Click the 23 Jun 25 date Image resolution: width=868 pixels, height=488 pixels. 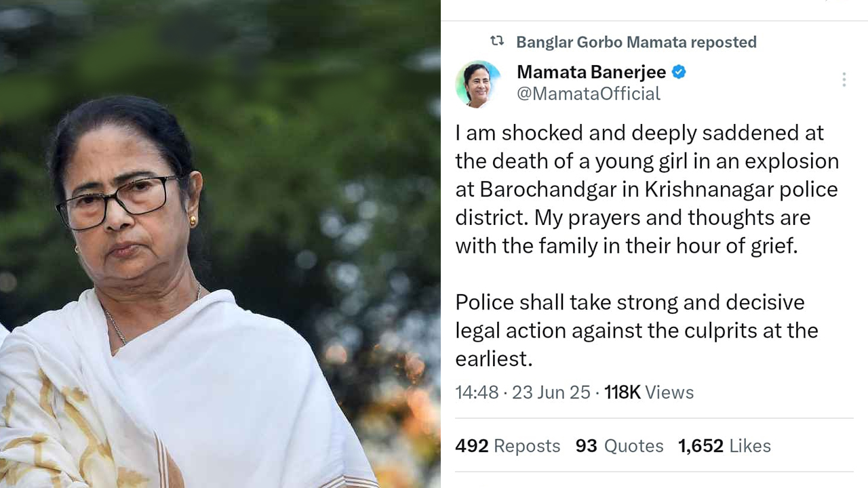[x=551, y=392]
